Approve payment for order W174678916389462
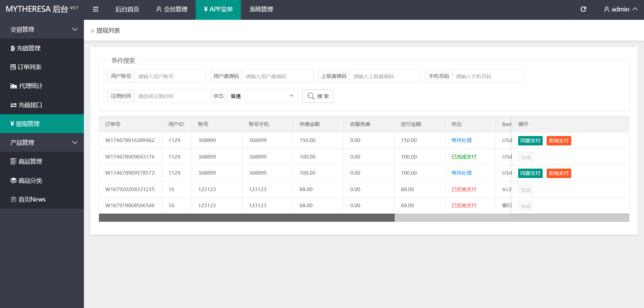 coord(530,141)
